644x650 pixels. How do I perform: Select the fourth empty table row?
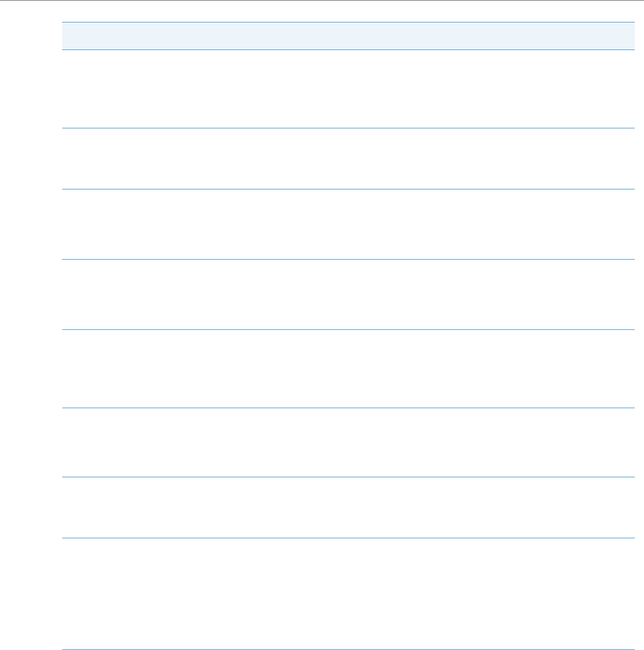pyautogui.click(x=348, y=295)
